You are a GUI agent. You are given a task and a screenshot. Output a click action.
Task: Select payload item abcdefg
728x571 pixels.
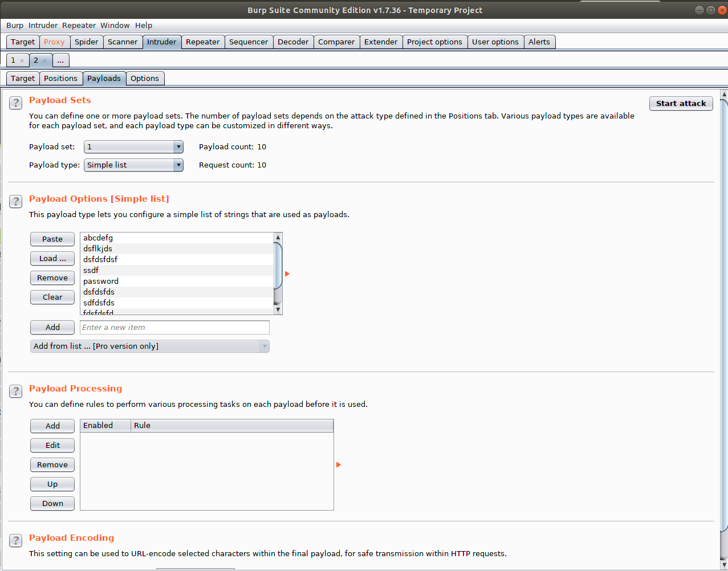click(177, 238)
